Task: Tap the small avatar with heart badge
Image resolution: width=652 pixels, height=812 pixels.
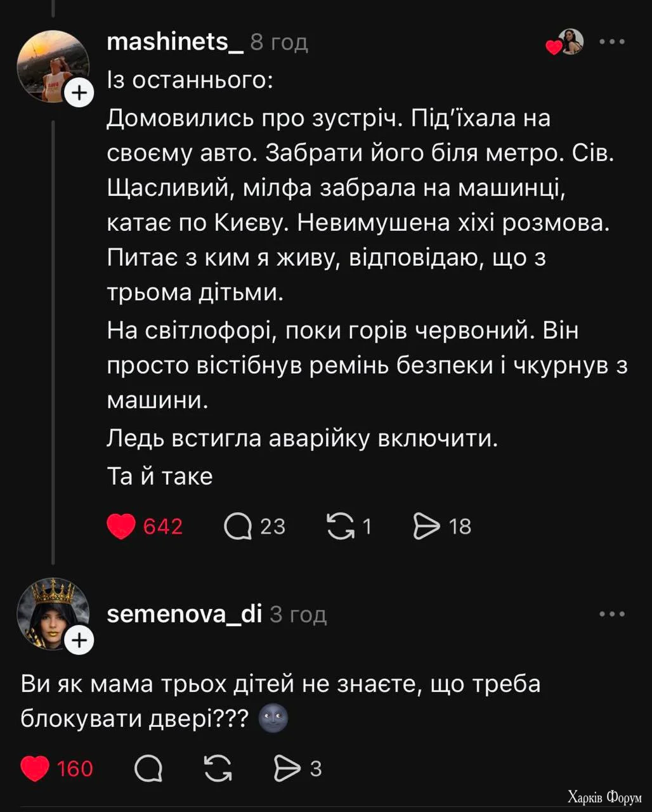Action: click(569, 43)
